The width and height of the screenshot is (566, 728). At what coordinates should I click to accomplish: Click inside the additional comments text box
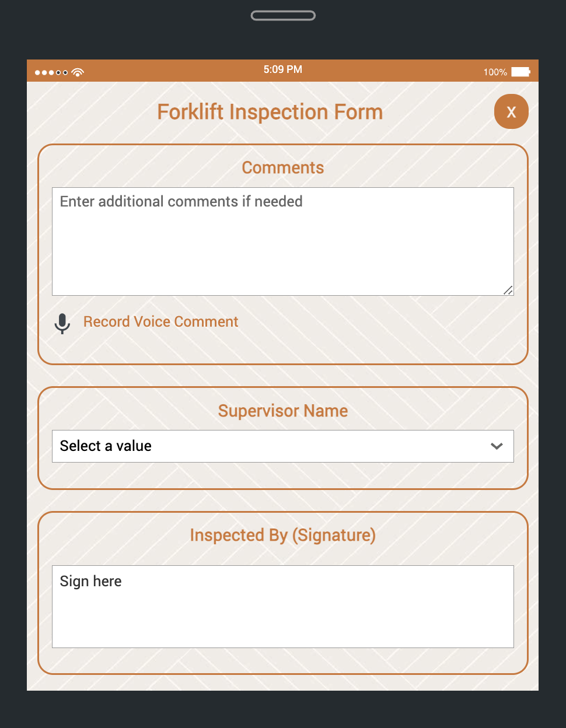pos(283,241)
